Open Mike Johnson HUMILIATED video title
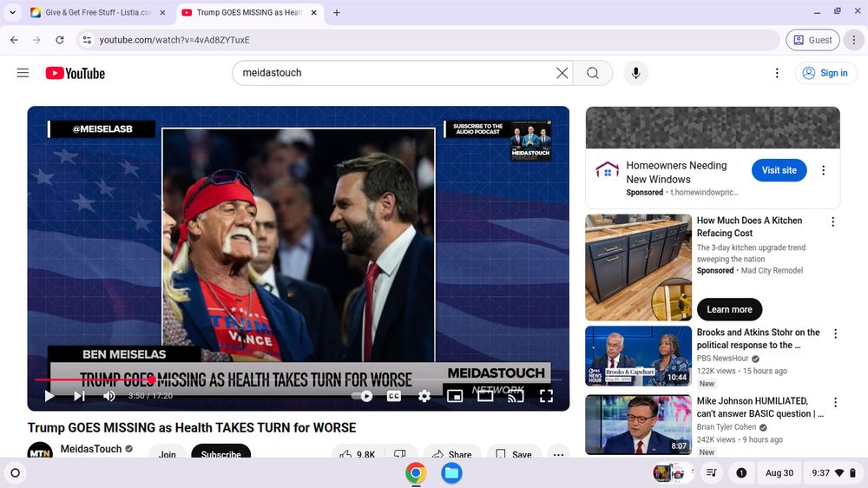The image size is (868, 488). (x=759, y=407)
